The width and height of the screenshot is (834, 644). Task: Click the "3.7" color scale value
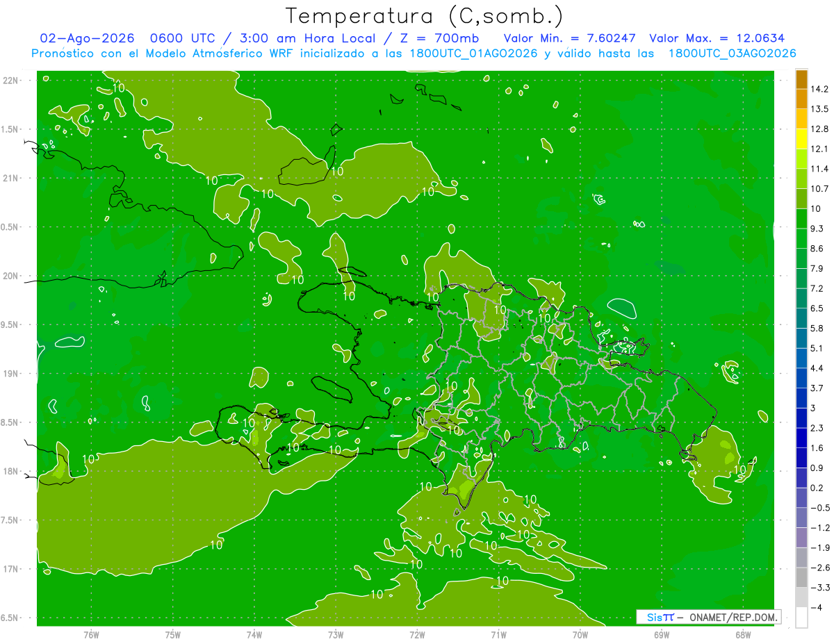817,388
